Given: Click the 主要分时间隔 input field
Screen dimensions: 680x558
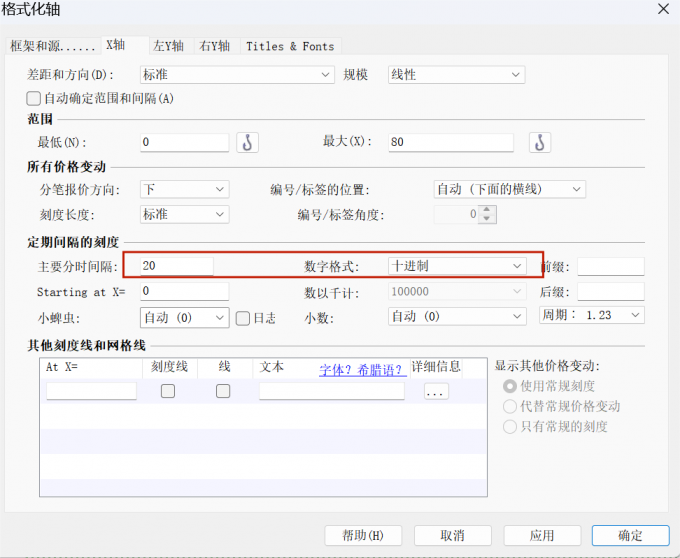Looking at the screenshot, I should [x=176, y=266].
